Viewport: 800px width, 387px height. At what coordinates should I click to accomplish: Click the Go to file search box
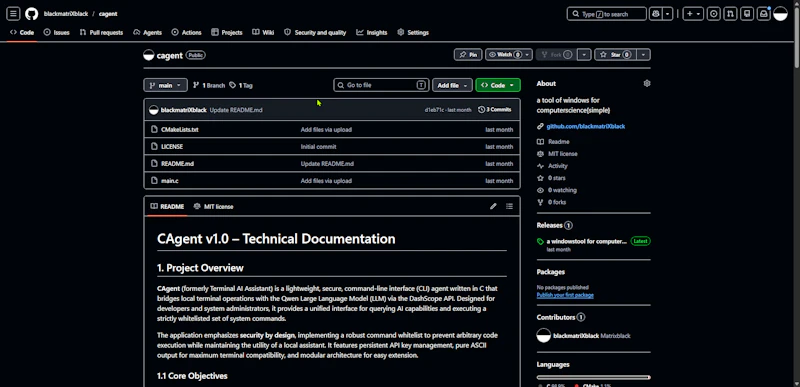click(x=381, y=85)
